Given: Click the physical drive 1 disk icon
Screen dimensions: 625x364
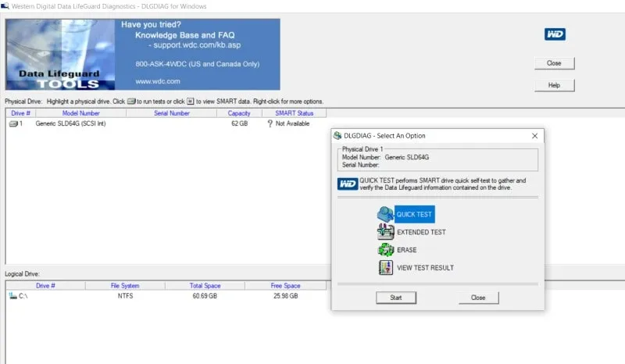Looking at the screenshot, I should [13, 124].
